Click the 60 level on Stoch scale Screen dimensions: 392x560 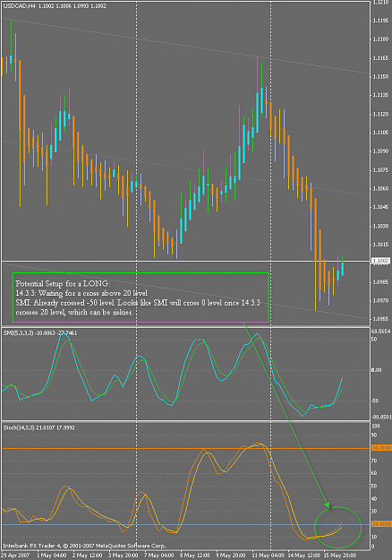tap(374, 473)
